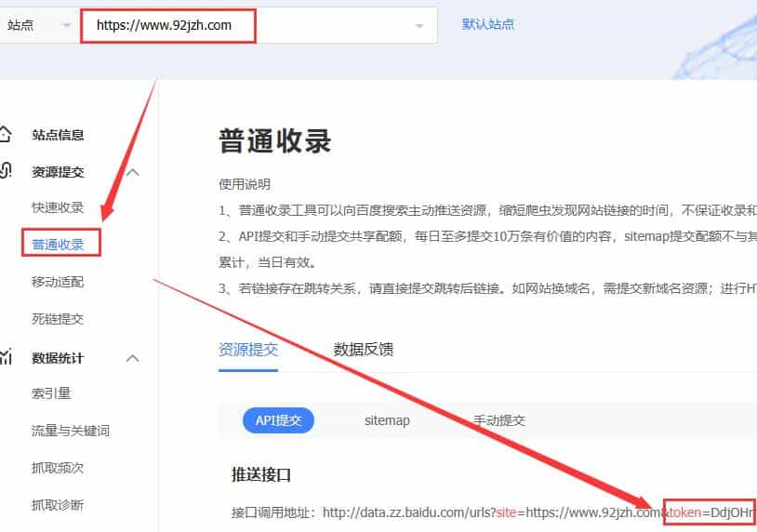The image size is (757, 532).
Task: Open 流量与关键词 in the sidebar
Action: click(x=71, y=430)
